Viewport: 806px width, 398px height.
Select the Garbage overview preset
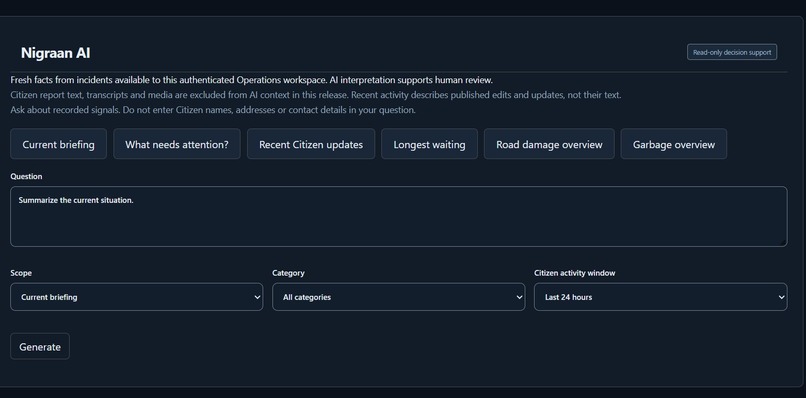tap(674, 144)
